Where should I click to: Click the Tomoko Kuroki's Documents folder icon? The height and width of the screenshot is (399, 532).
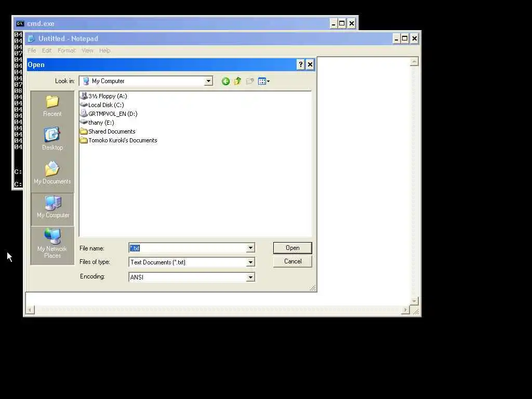[84, 140]
